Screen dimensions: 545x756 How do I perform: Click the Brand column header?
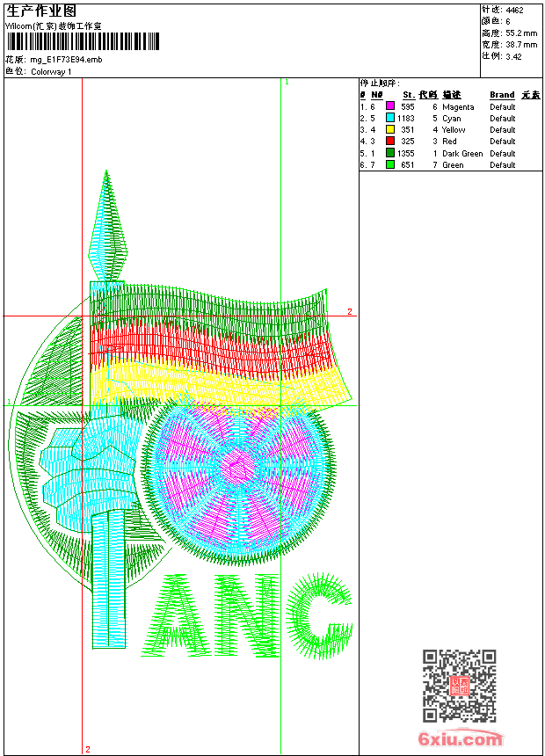click(502, 95)
